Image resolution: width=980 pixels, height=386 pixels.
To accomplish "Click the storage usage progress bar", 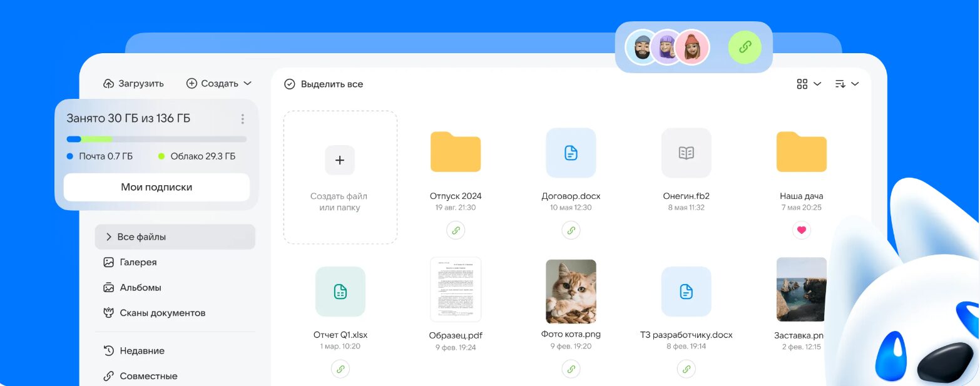I will point(156,139).
